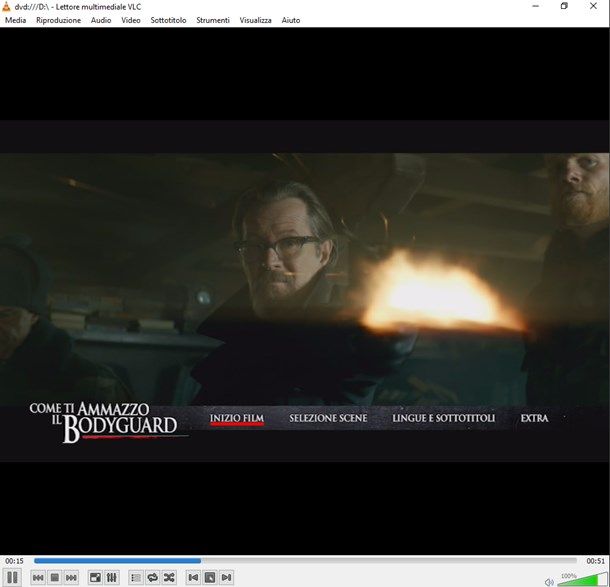Open the Visualizza menu
The height and width of the screenshot is (587, 610).
(x=255, y=20)
